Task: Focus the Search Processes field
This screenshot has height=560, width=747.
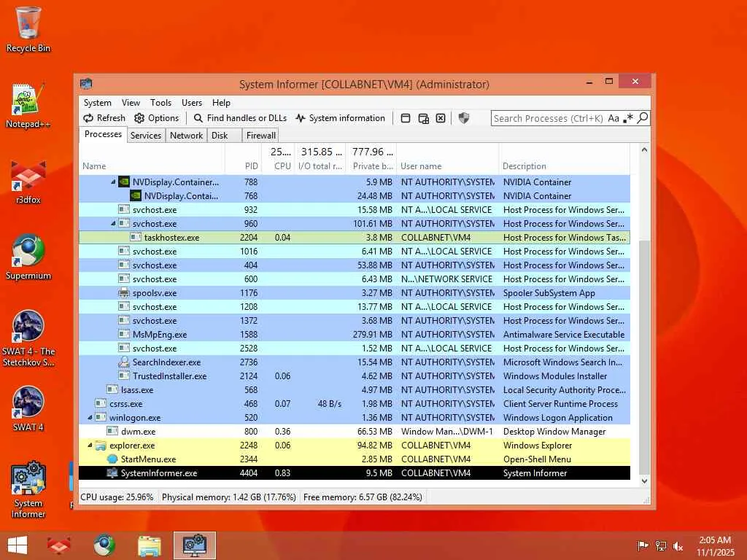Action: pyautogui.click(x=549, y=118)
